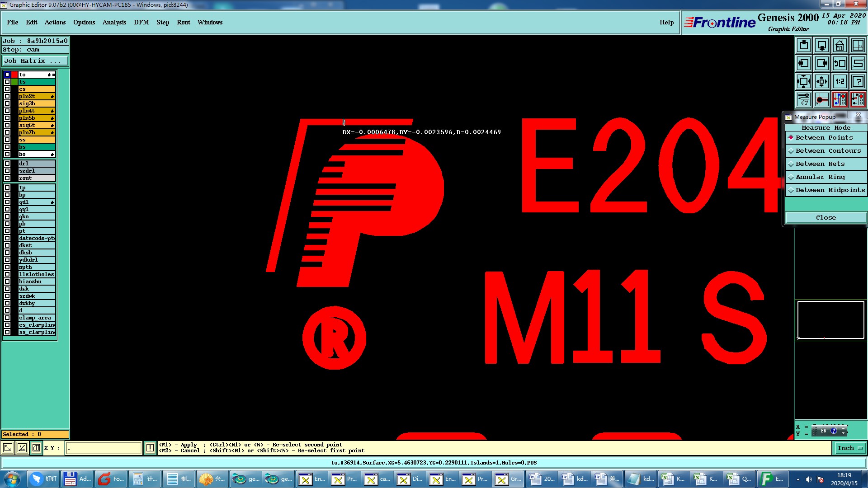Open the Analysis menu

pos(114,22)
